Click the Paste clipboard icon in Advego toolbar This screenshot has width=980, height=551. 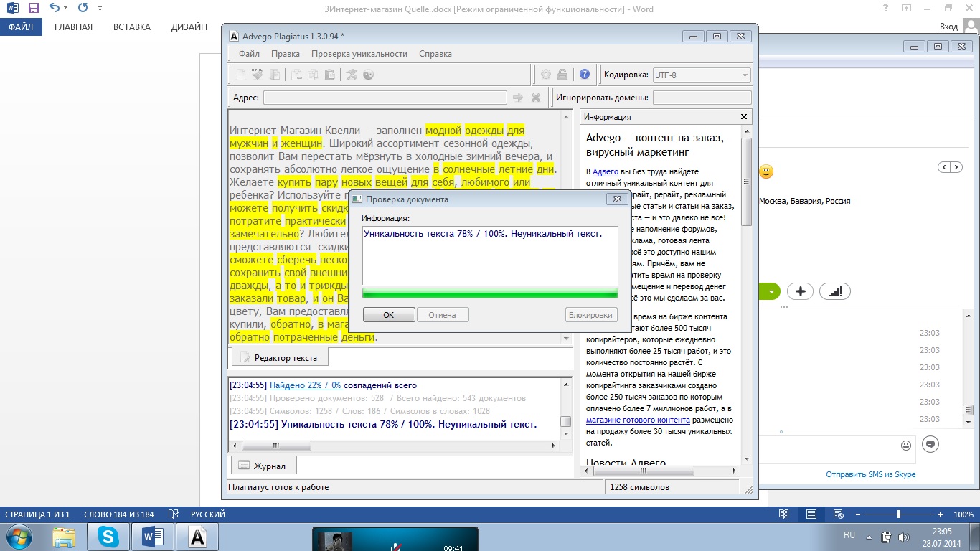click(x=329, y=75)
